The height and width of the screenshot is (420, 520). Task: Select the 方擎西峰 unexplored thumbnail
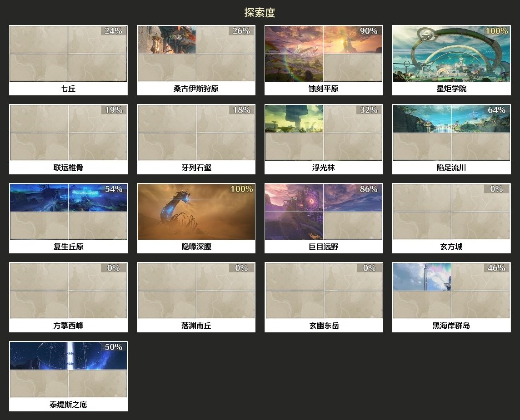point(68,291)
